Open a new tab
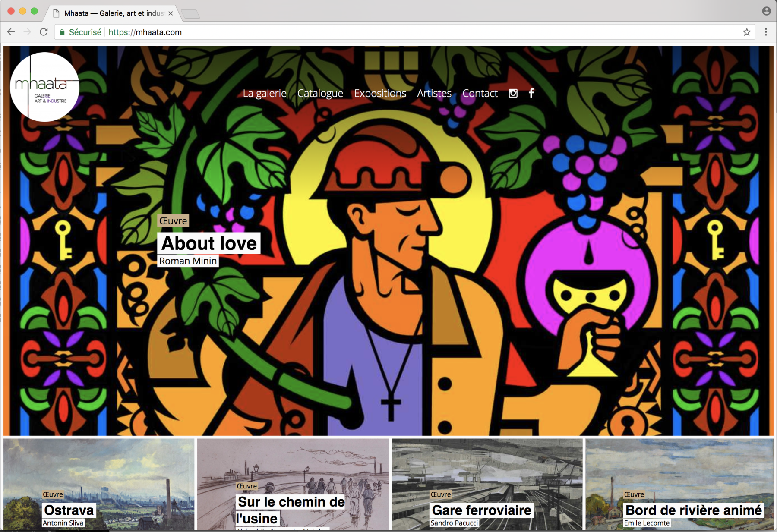This screenshot has width=777, height=532. (x=190, y=14)
